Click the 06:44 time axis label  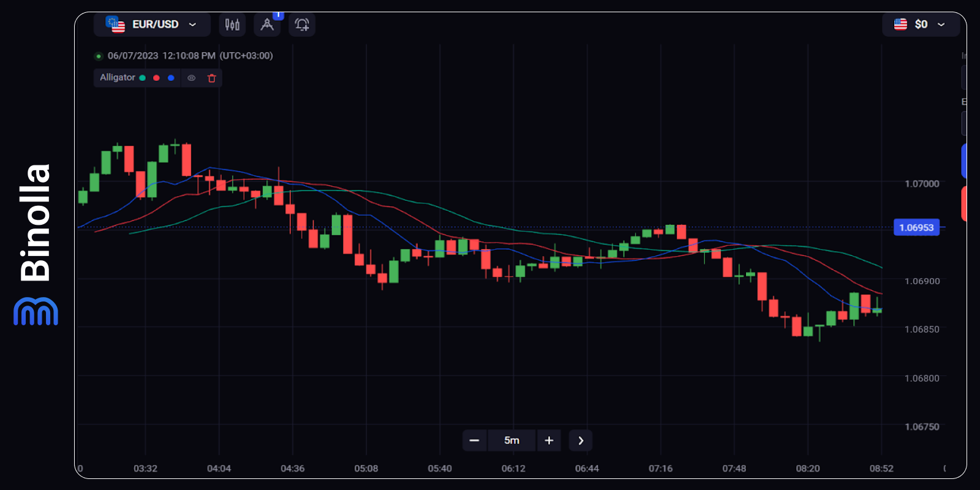(587, 469)
